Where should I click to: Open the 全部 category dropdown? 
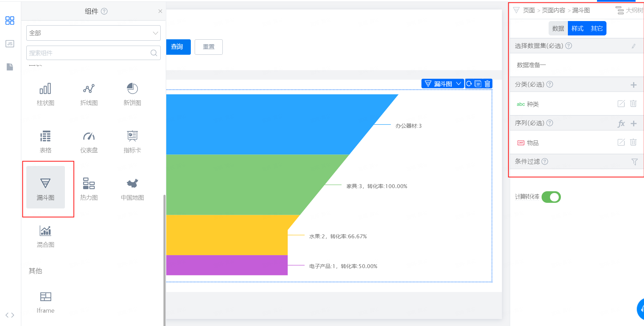click(x=93, y=33)
